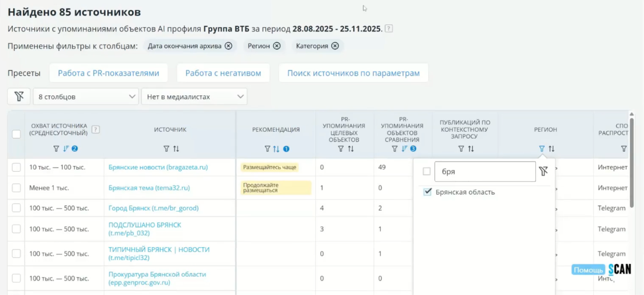Remove the Регион column filter chip
The width and height of the screenshot is (644, 295).
[x=277, y=46]
